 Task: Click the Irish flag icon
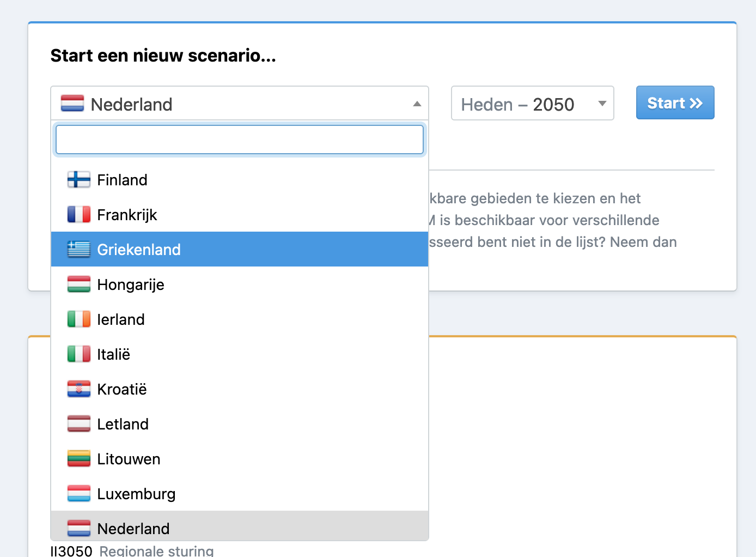[79, 319]
